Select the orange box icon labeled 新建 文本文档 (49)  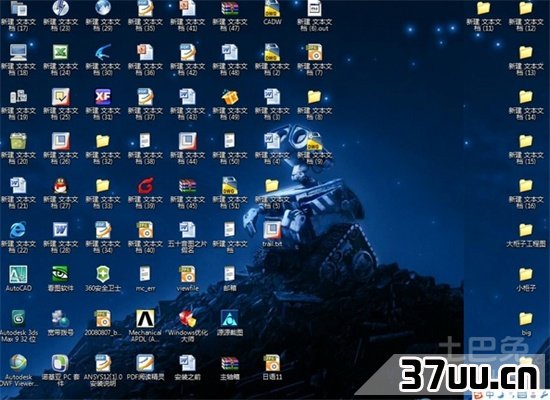pos(230,96)
